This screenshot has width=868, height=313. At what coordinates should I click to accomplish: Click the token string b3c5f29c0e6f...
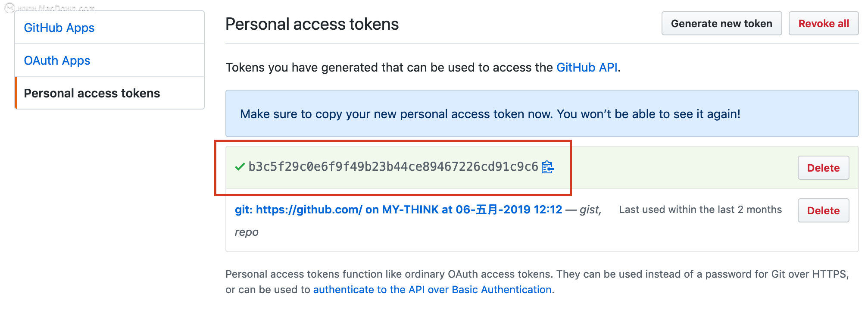pos(393,167)
